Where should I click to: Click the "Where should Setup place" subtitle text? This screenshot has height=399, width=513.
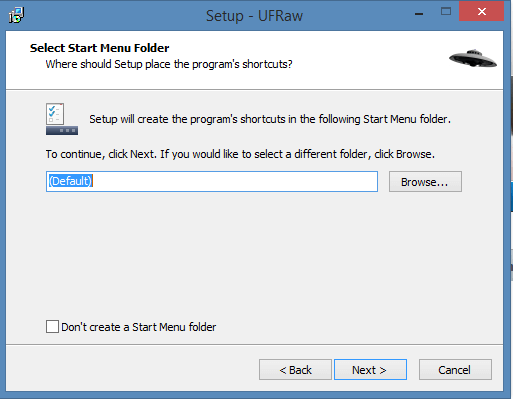tap(169, 64)
